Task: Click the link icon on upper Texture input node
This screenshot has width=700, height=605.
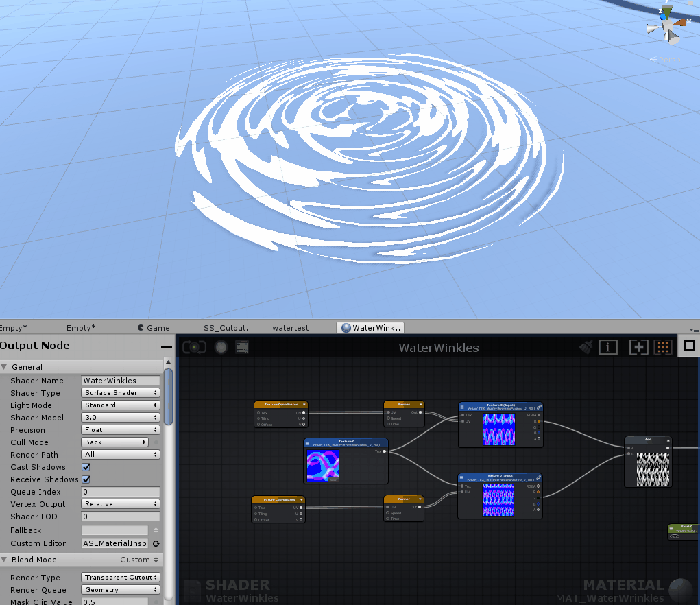Action: pyautogui.click(x=540, y=407)
